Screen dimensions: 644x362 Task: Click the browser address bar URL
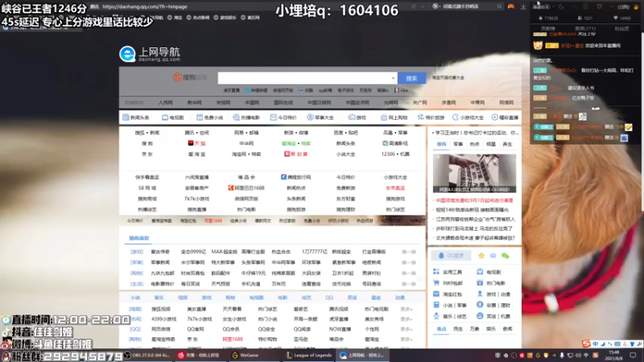point(145,6)
